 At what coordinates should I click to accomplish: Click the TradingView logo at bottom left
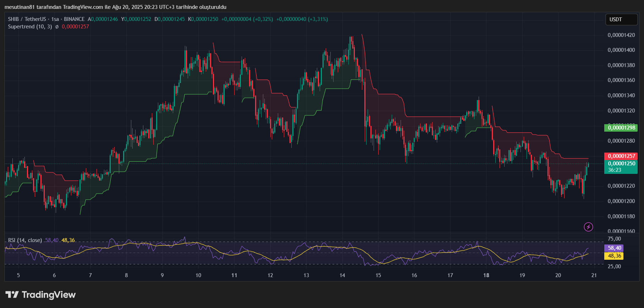(41, 295)
